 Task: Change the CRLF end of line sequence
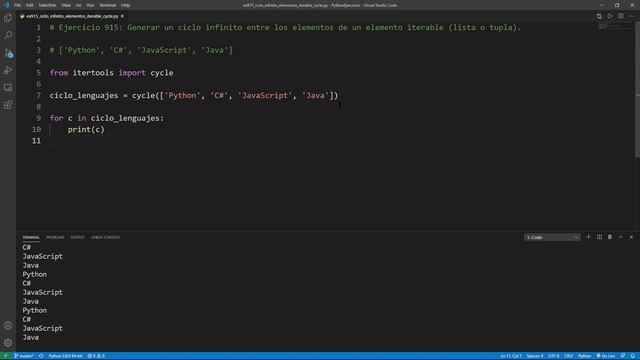568,356
